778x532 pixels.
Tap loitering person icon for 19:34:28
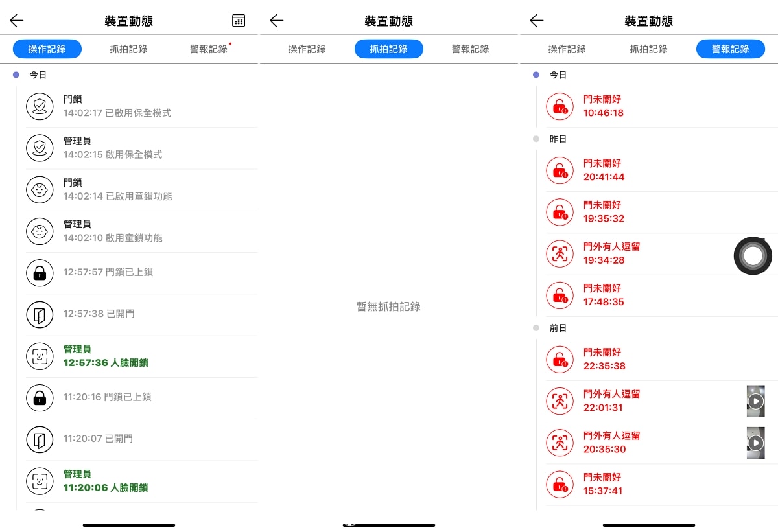click(560, 254)
